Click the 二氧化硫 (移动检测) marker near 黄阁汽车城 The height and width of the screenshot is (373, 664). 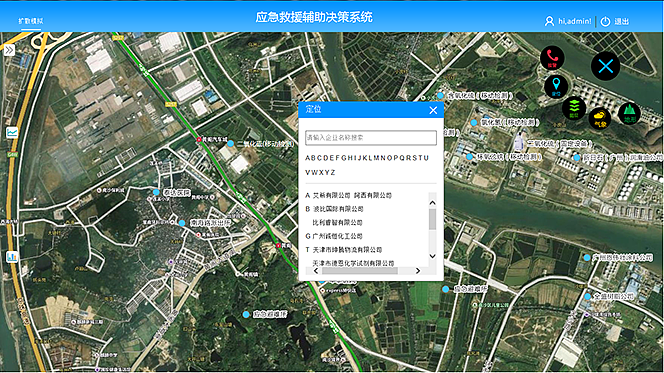point(230,144)
